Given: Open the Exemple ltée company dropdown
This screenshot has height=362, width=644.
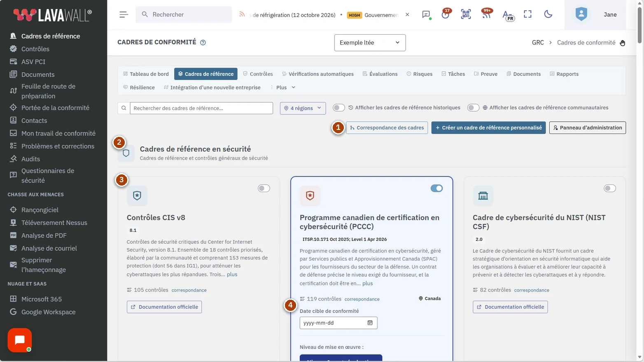Looking at the screenshot, I should pos(370,42).
